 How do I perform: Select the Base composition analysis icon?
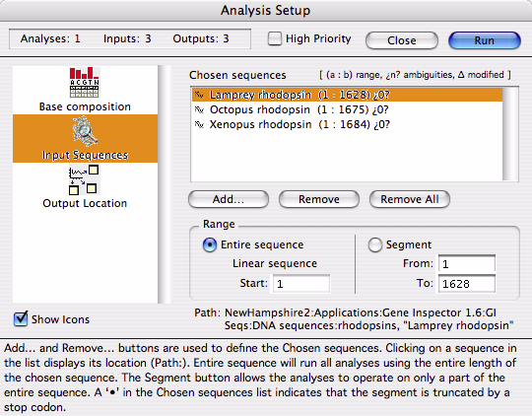tap(85, 83)
